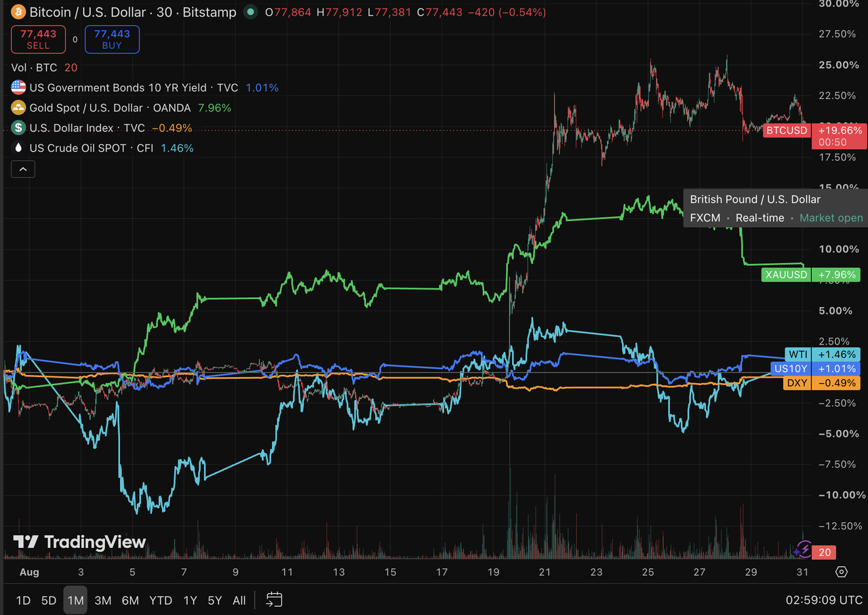Image resolution: width=868 pixels, height=615 pixels.
Task: Click the −420 (−0.54%) change value
Action: (x=507, y=12)
